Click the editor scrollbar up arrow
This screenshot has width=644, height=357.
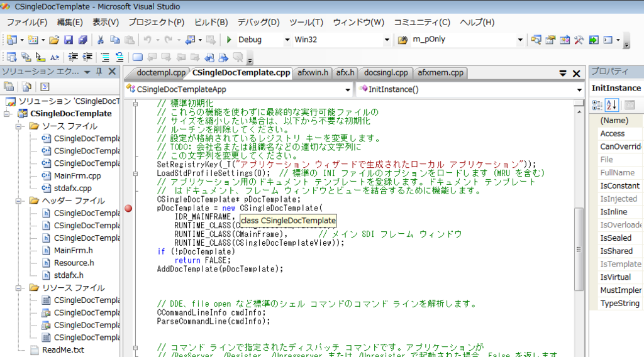click(x=579, y=112)
